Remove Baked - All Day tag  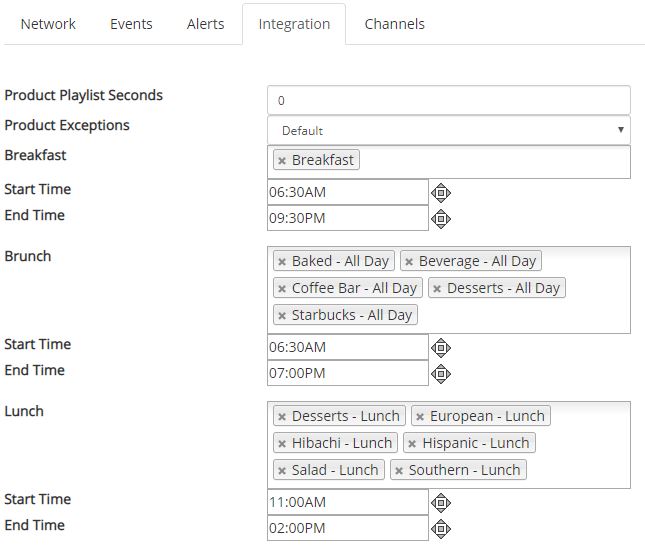click(282, 262)
